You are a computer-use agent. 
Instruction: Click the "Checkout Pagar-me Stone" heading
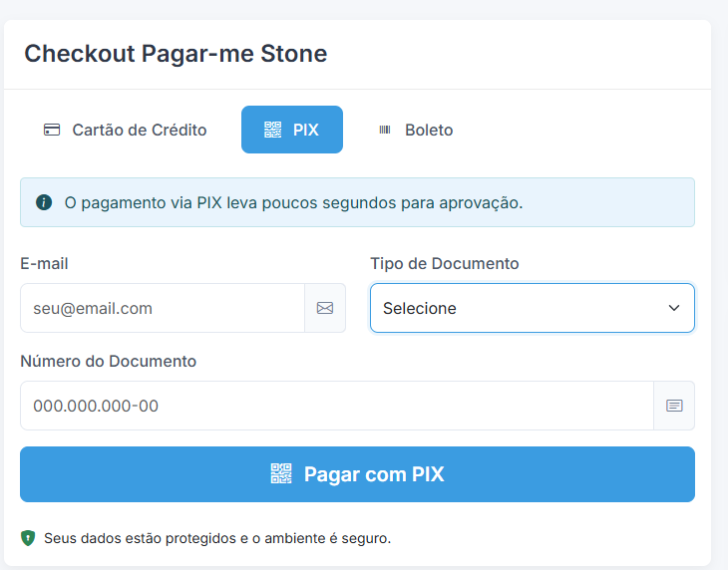point(176,54)
